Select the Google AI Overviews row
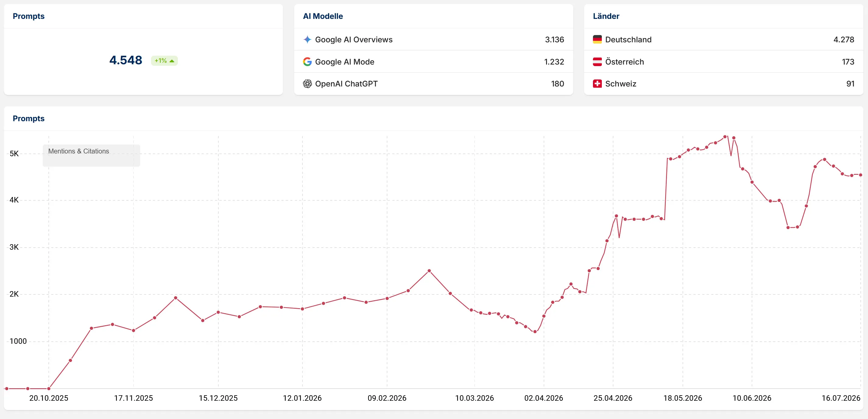Viewport: 868px width, 419px height. [433, 39]
